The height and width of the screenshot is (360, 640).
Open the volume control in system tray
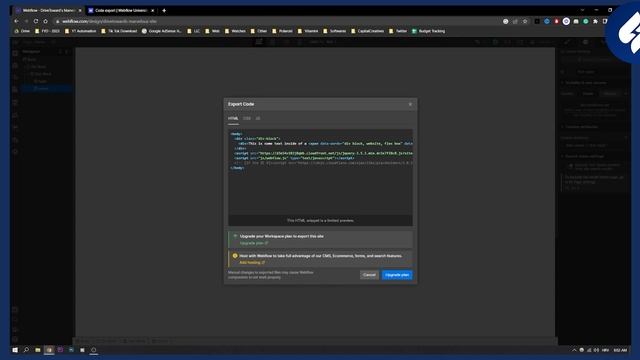coord(596,350)
